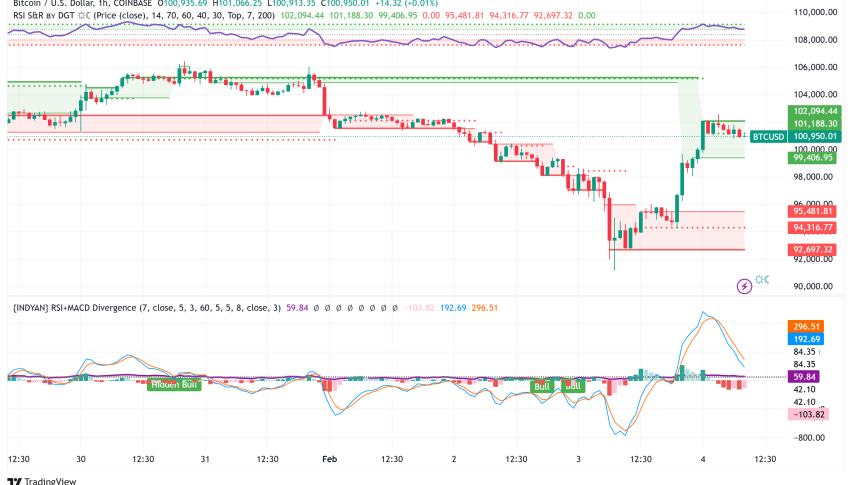Click the purple lightning bolt icon
The image size is (852, 485).
coord(744,286)
